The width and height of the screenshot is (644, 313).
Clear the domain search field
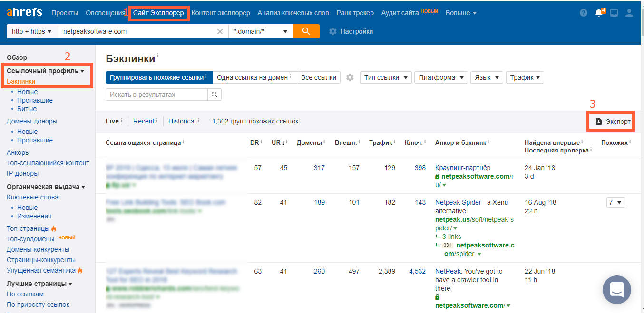220,31
